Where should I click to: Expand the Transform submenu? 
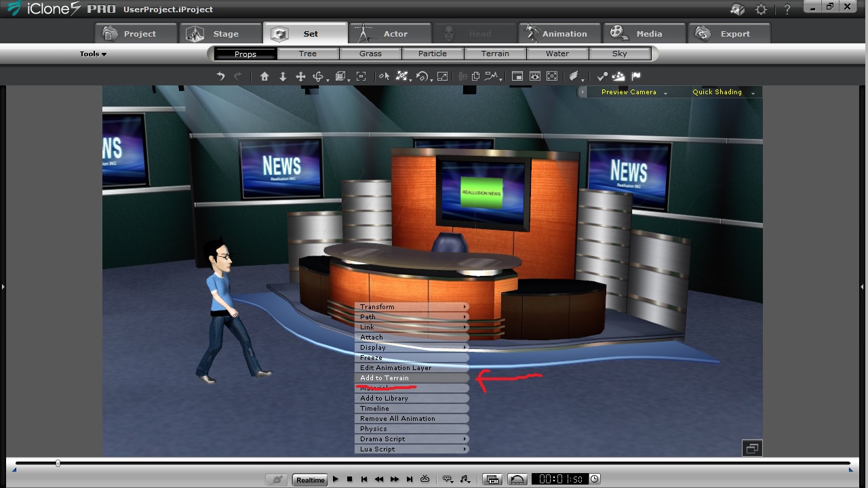[412, 307]
